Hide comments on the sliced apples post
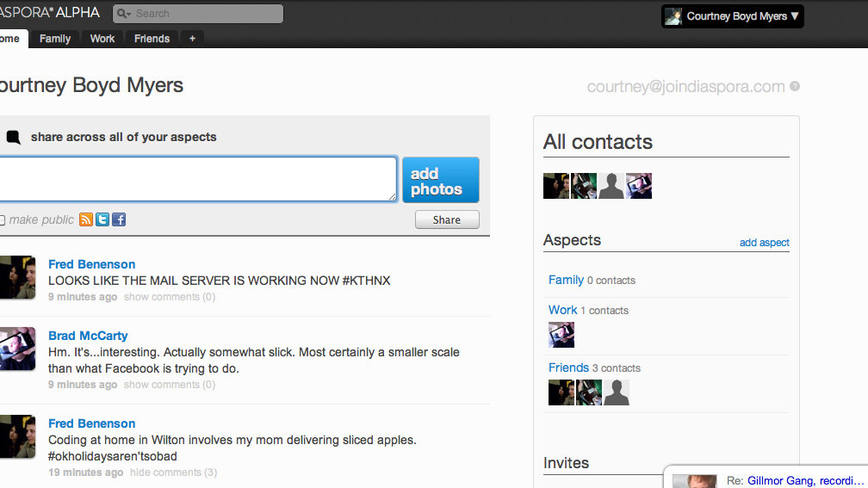868x488 pixels. coord(173,473)
